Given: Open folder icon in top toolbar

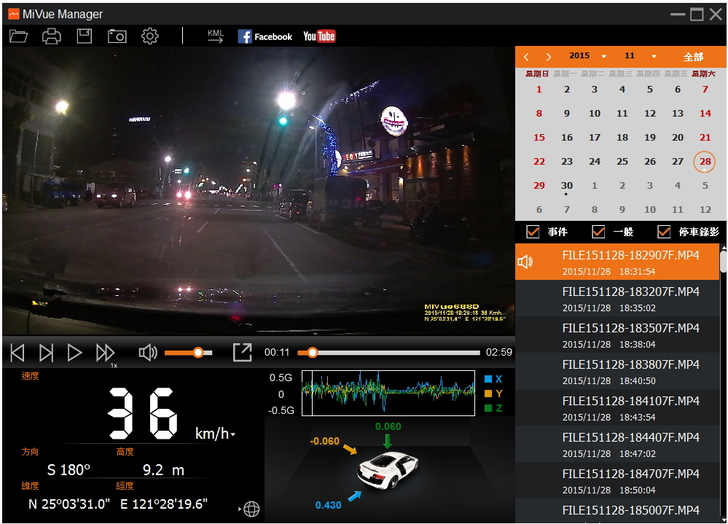Looking at the screenshot, I should click(x=18, y=36).
